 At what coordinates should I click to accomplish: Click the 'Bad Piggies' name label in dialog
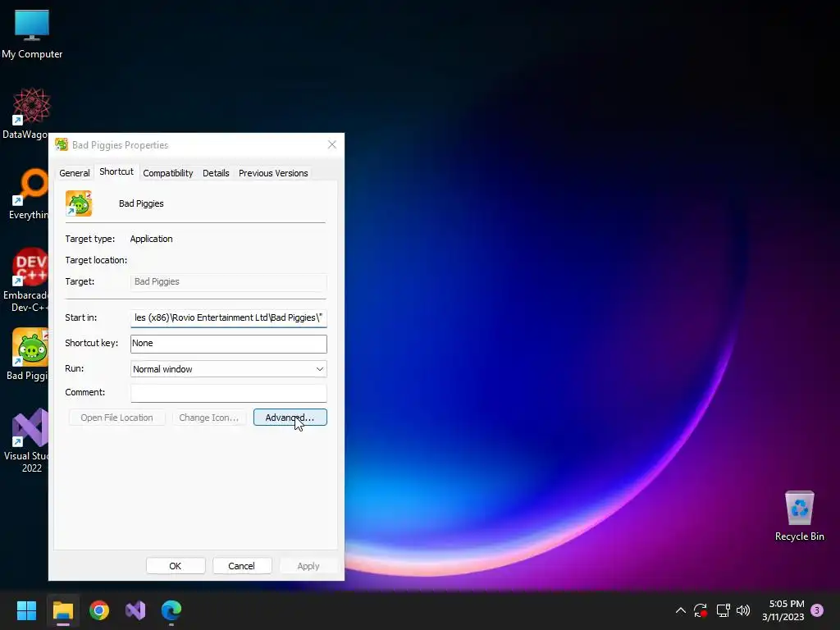(x=141, y=203)
